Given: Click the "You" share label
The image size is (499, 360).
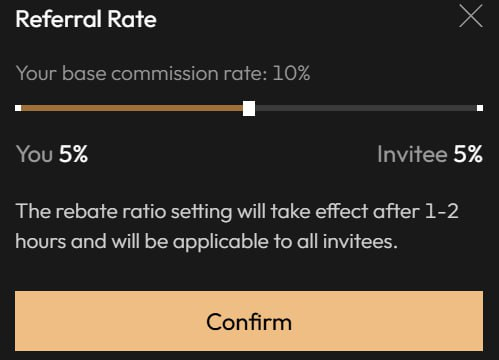Looking at the screenshot, I should 34,154.
